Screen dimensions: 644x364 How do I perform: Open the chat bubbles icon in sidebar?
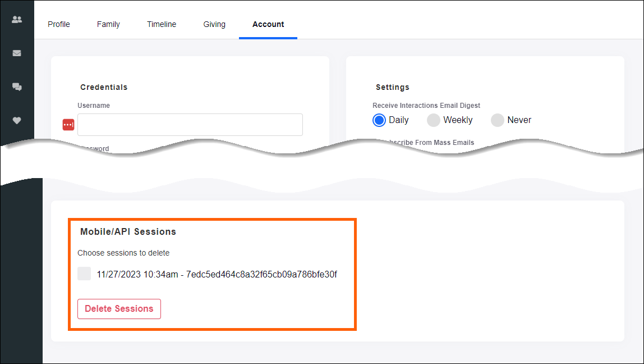[x=17, y=87]
